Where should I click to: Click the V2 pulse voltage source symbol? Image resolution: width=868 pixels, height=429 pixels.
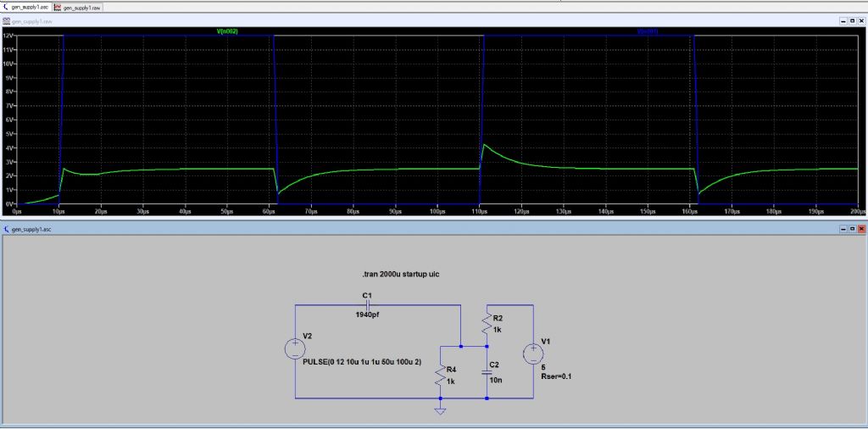pyautogui.click(x=295, y=349)
